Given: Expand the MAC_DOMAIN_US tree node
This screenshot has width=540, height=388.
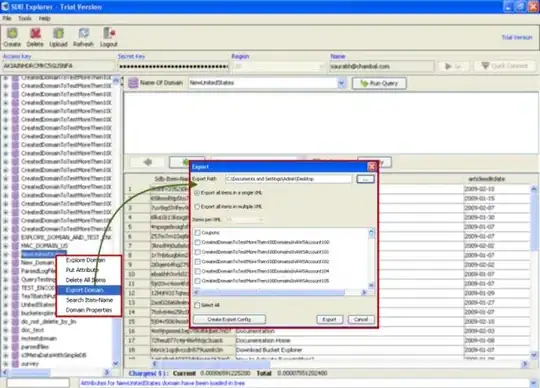Looking at the screenshot, I should point(6,246).
